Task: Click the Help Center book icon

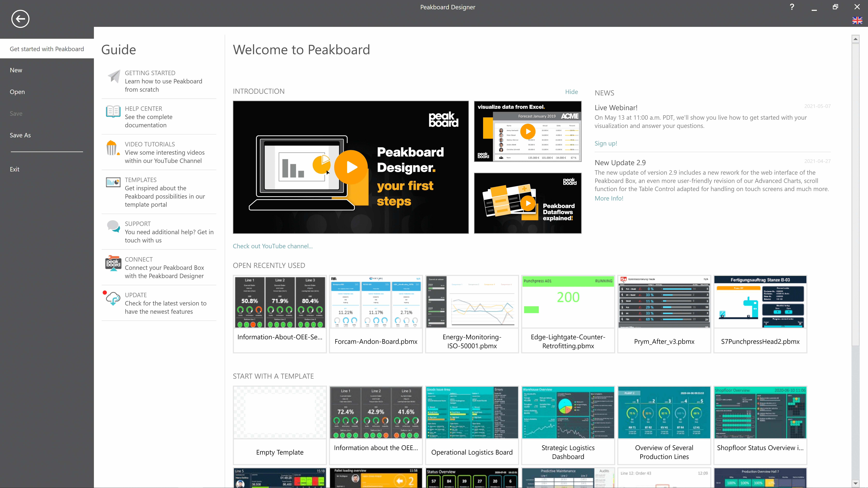Action: (113, 111)
